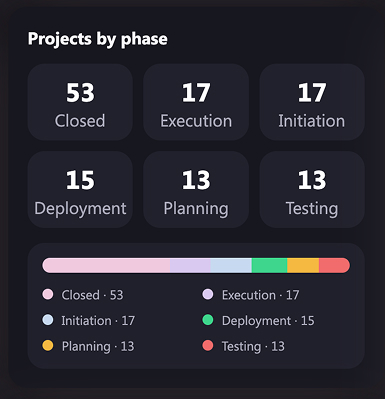The image size is (385, 399).
Task: Click the orange Planning legend dot
Action: point(48,346)
